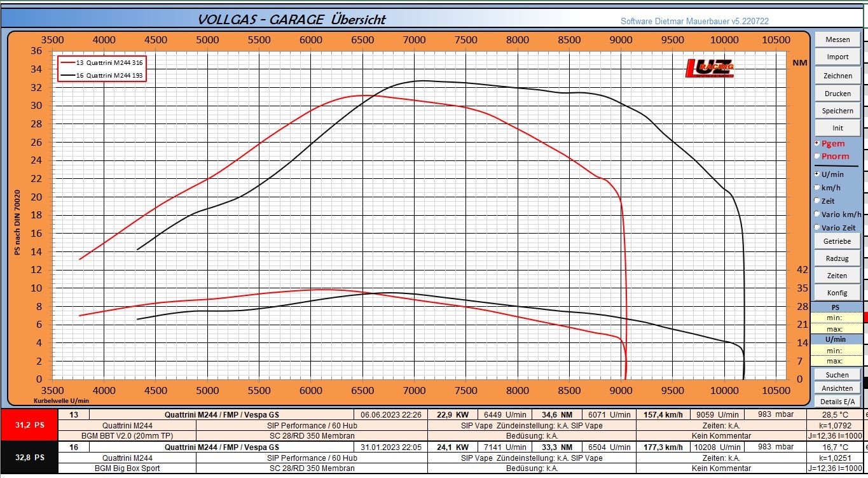The image size is (868, 478).
Task: Click the Drucken button
Action: click(837, 94)
